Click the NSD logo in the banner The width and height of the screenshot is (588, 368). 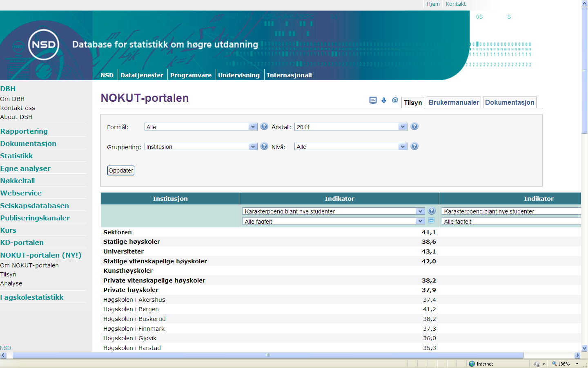click(x=43, y=45)
